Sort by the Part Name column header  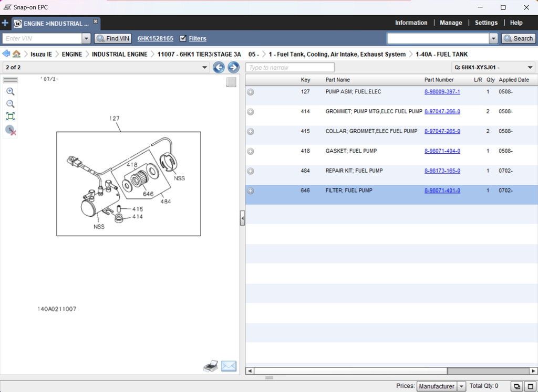click(338, 79)
